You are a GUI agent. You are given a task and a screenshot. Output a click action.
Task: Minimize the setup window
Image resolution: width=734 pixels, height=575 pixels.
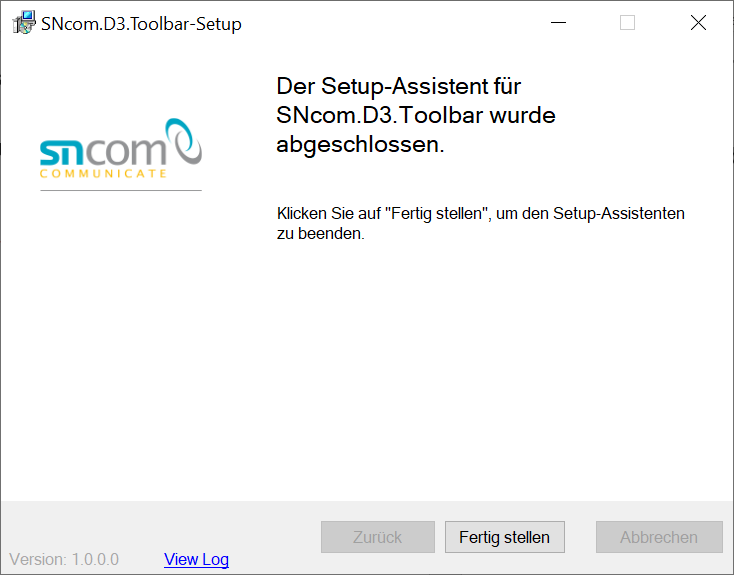[558, 22]
